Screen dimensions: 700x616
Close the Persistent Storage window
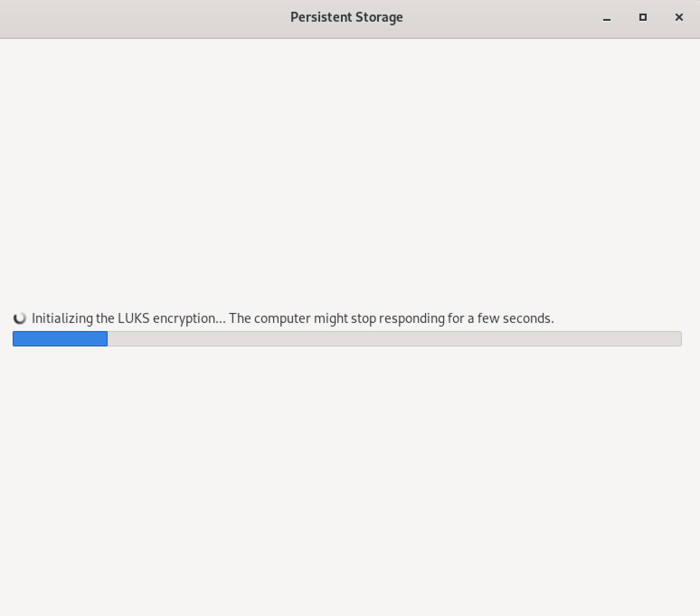[x=679, y=17]
